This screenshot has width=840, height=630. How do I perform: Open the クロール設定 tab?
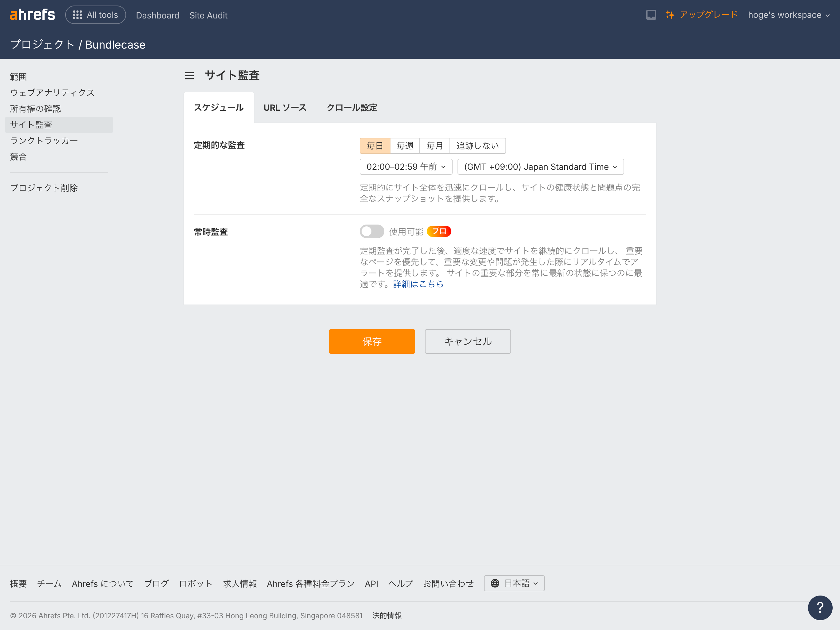pos(352,108)
